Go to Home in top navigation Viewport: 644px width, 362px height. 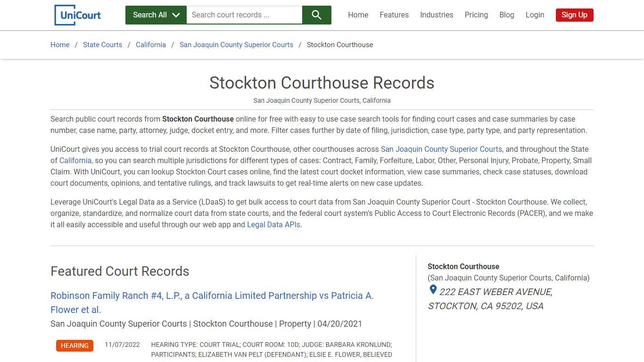pos(358,15)
